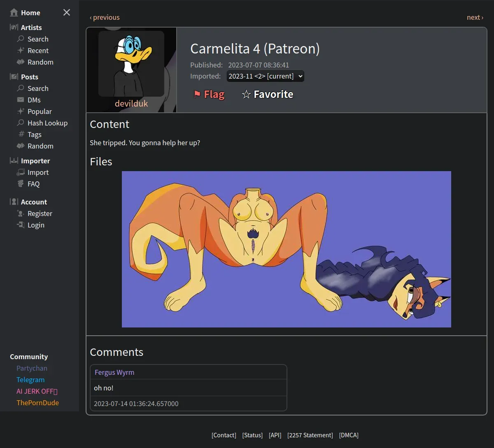Click the Home icon in the sidebar
This screenshot has width=494, height=448.
pyautogui.click(x=14, y=13)
